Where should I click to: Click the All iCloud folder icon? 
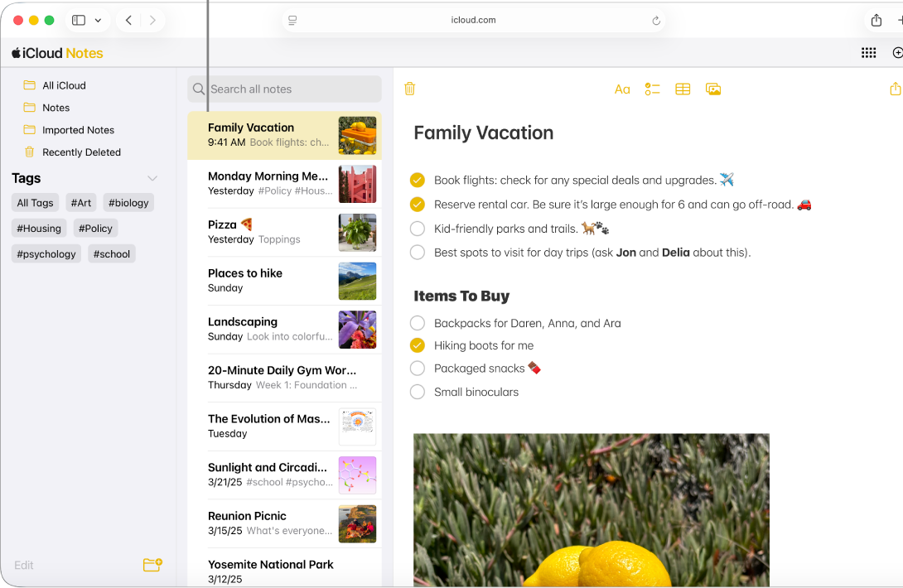click(x=29, y=85)
